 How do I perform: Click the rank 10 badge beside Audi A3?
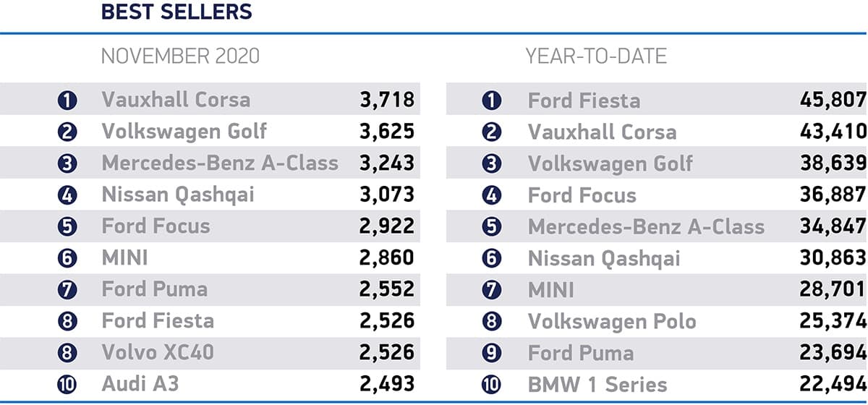point(67,384)
